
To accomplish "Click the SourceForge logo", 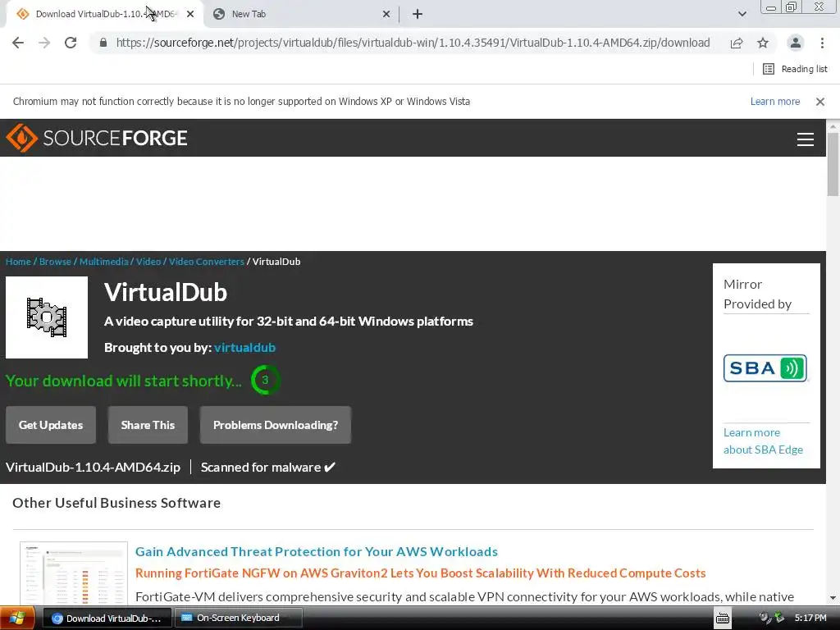I will pos(97,138).
